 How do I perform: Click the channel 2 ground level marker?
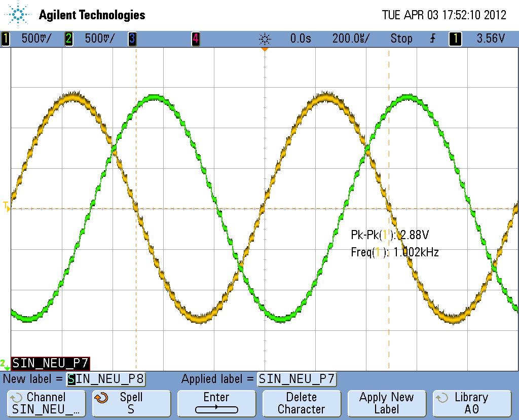pyautogui.click(x=4, y=364)
